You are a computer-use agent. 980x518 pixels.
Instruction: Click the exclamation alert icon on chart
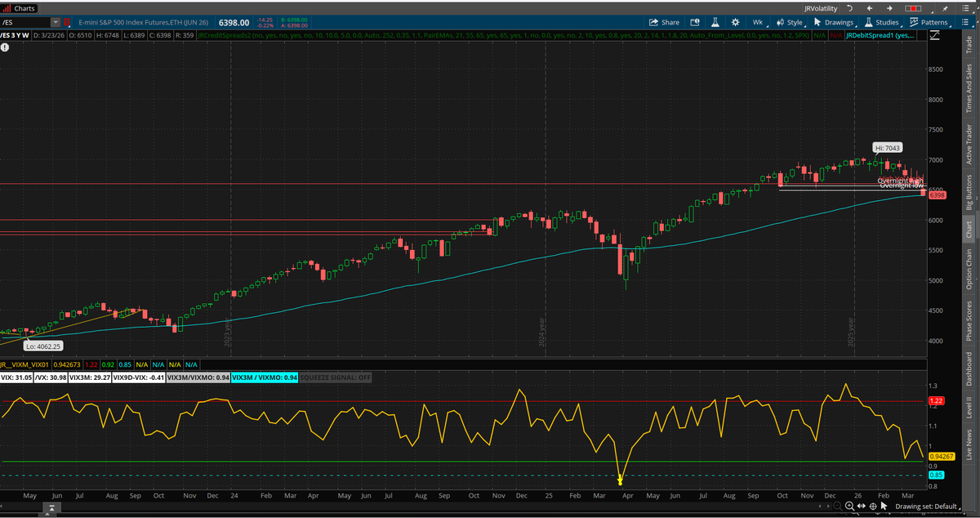click(5, 47)
